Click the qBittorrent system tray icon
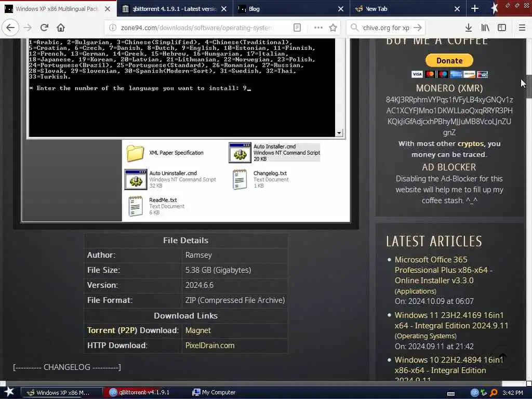532x399 pixels. 474,393
